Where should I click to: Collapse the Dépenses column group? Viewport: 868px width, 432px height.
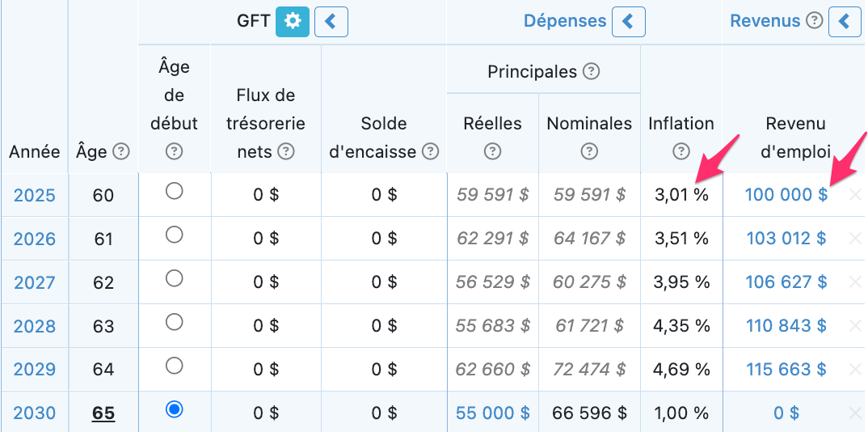tap(628, 22)
